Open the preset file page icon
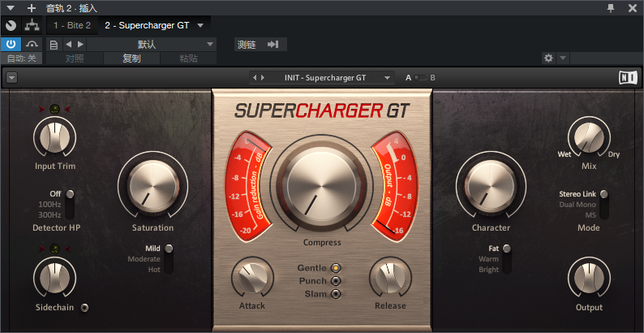The width and height of the screenshot is (644, 333). point(54,45)
